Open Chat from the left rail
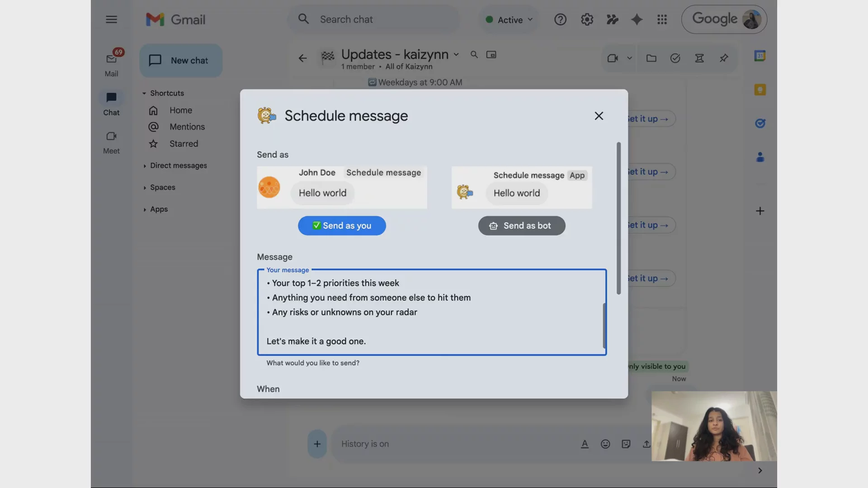 [x=111, y=103]
